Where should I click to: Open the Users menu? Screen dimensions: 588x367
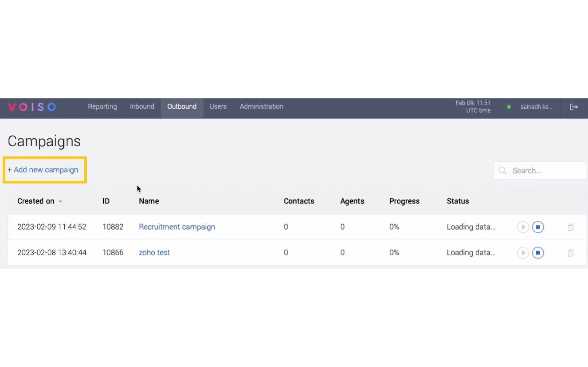(x=218, y=106)
